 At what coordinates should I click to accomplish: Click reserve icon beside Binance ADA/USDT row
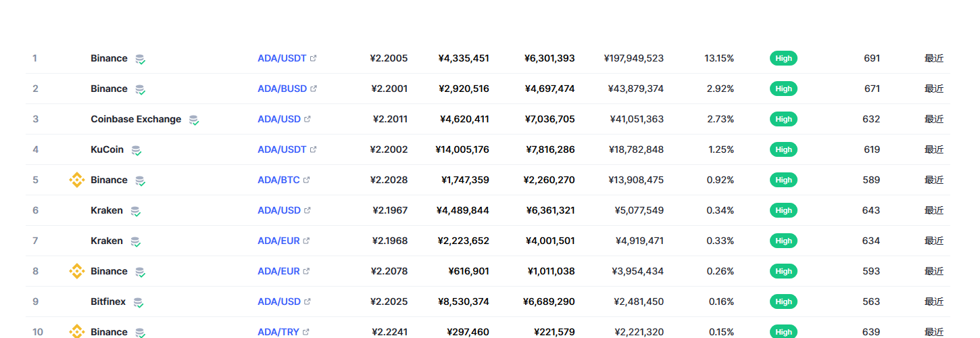coord(140,59)
